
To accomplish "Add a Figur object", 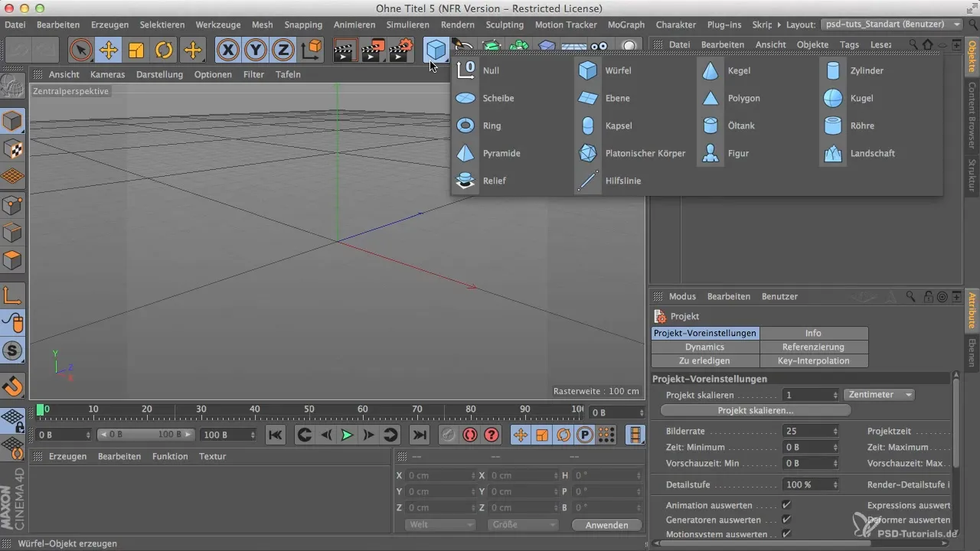I will (726, 153).
